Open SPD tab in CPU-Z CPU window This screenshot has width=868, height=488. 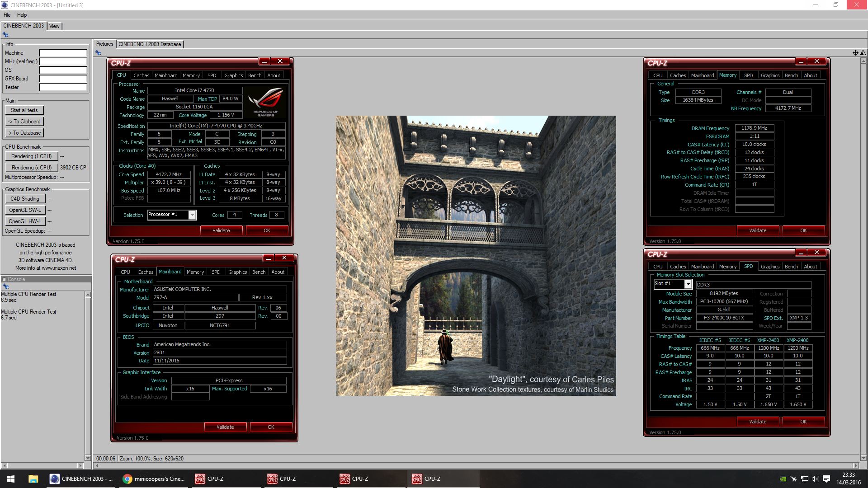point(212,75)
